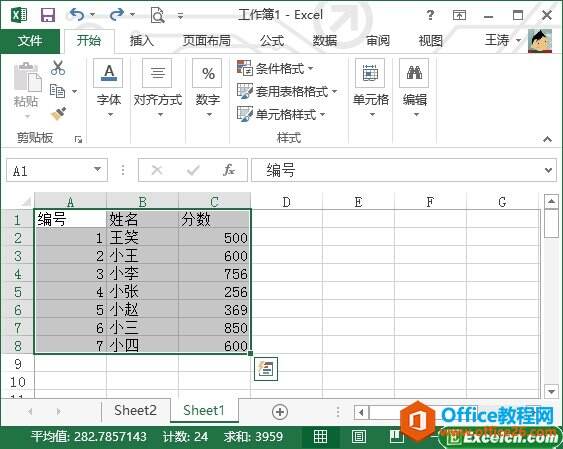Open the 字体 font group

[x=108, y=89]
